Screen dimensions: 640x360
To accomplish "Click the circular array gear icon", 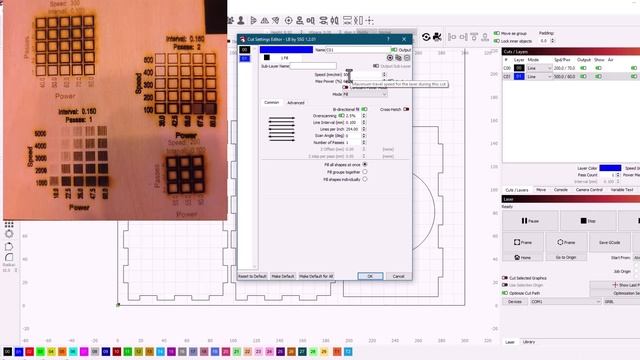I will click(9, 234).
